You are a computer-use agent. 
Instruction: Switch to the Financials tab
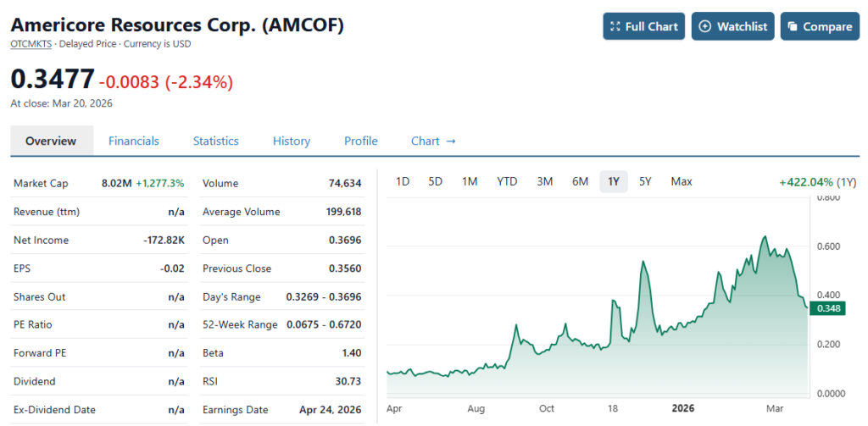coord(133,141)
